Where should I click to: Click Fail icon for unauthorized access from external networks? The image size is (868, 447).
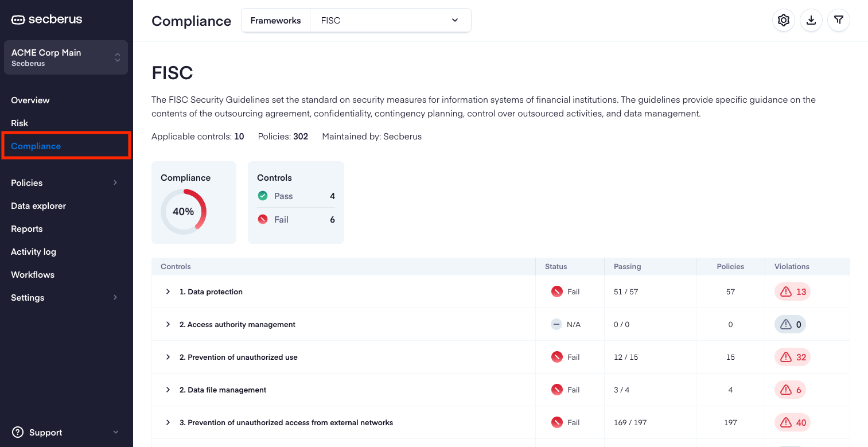[x=556, y=422]
